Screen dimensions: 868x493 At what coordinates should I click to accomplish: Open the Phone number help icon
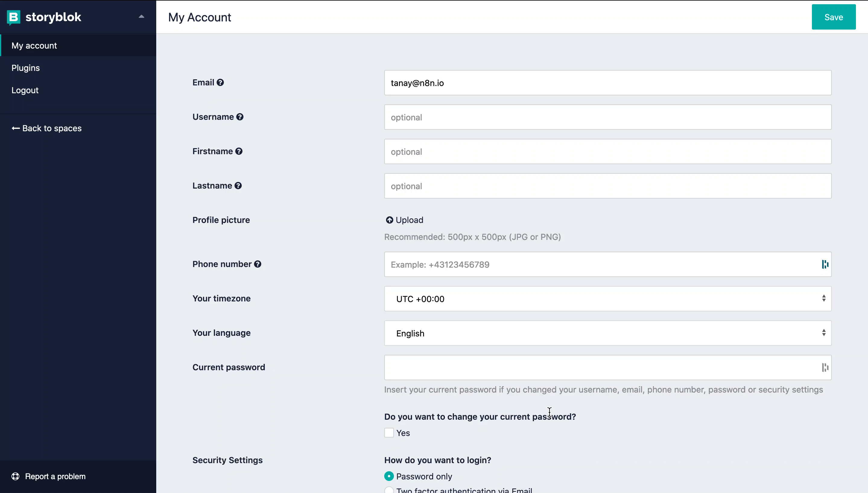[258, 264]
